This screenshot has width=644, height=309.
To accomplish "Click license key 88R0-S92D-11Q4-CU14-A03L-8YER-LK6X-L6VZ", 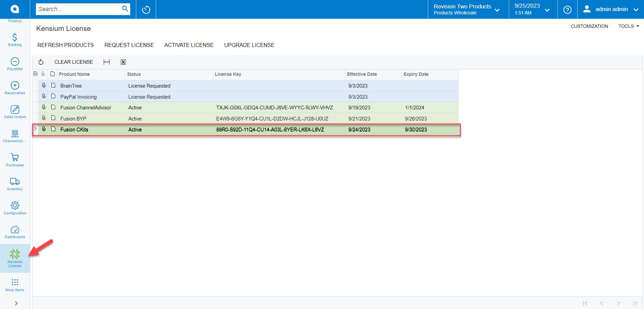I will [x=270, y=130].
